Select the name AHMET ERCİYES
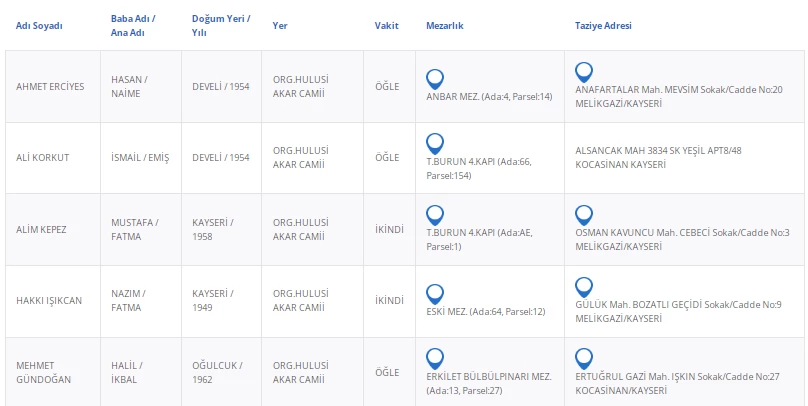This screenshot has width=808, height=406. click(x=50, y=86)
